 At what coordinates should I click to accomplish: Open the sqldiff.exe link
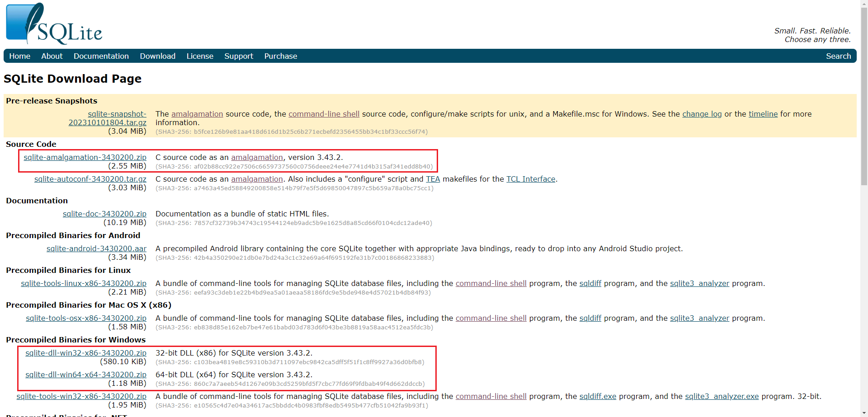(x=598, y=396)
